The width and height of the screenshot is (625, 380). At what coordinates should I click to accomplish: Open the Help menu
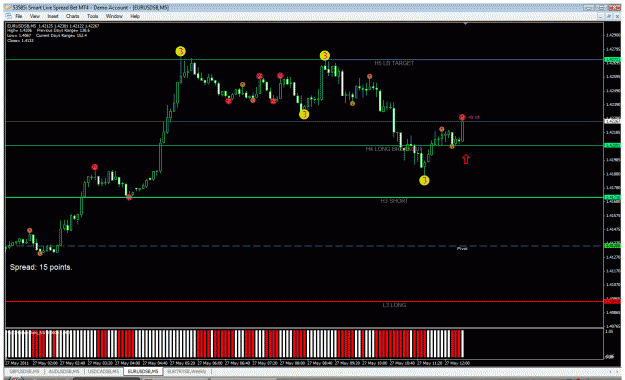coord(135,16)
